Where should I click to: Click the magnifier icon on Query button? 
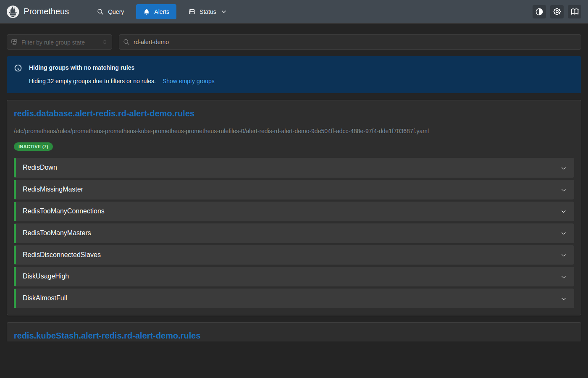100,12
